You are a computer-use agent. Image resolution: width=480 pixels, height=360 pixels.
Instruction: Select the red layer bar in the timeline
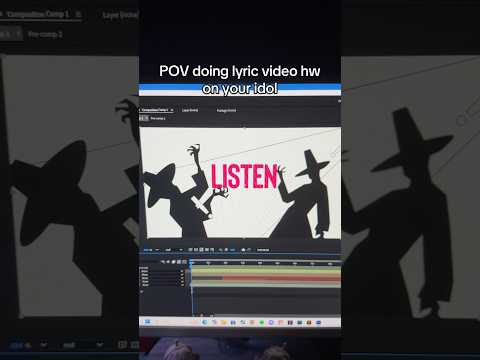click(x=282, y=278)
